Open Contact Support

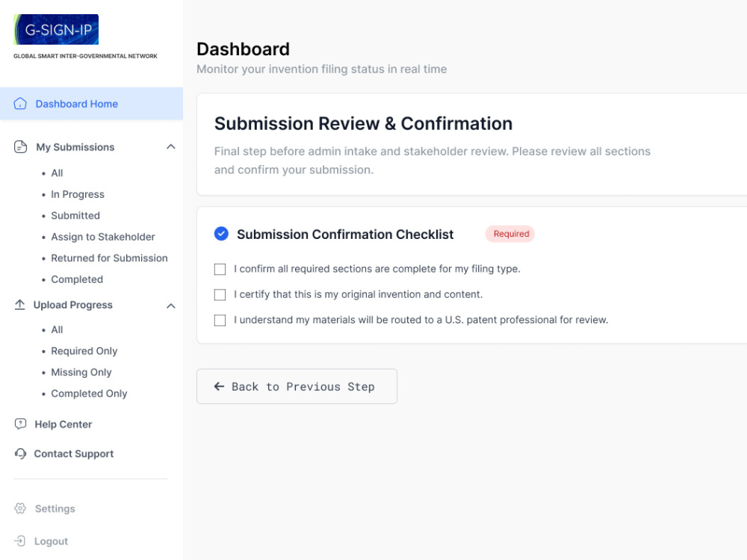click(x=74, y=453)
